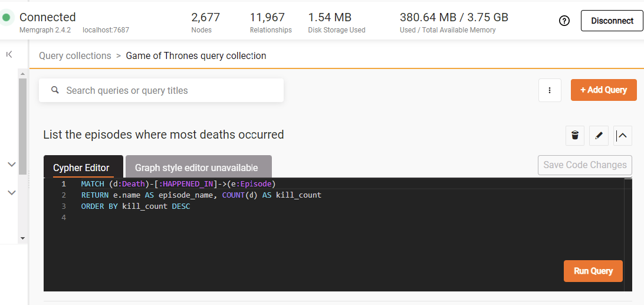The width and height of the screenshot is (644, 305).
Task: Collapse the sidebar with the arrow icon
Action: [9, 54]
